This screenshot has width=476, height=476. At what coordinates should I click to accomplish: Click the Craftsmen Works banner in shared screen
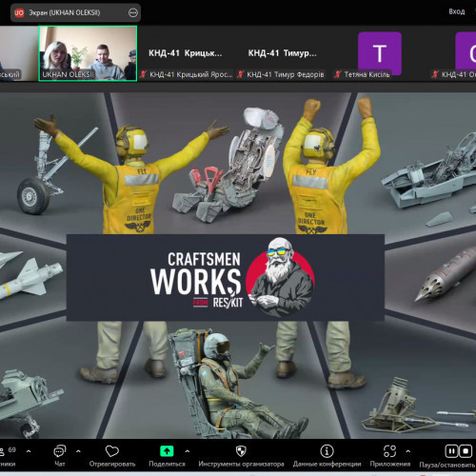[x=226, y=277]
